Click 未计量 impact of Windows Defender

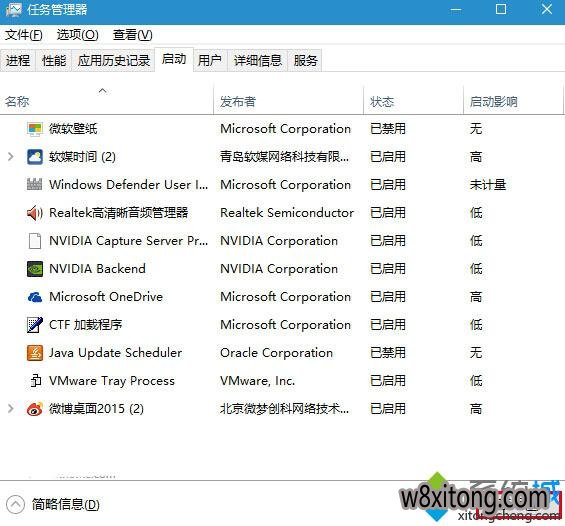[x=488, y=184]
